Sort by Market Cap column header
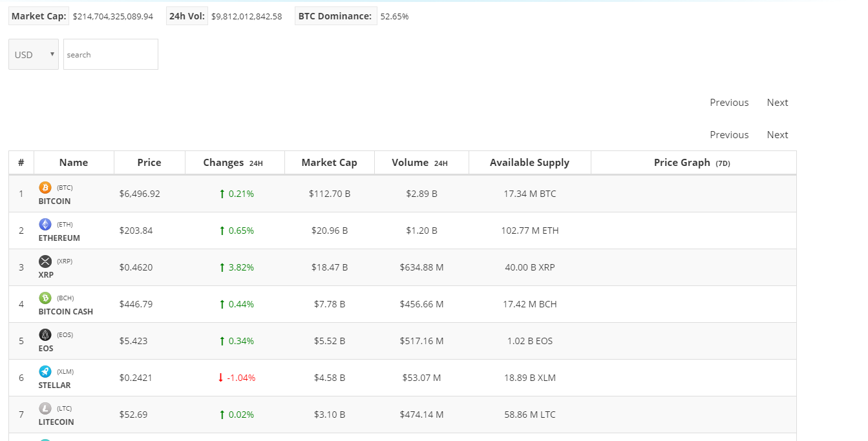This screenshot has width=868, height=441. click(x=329, y=163)
